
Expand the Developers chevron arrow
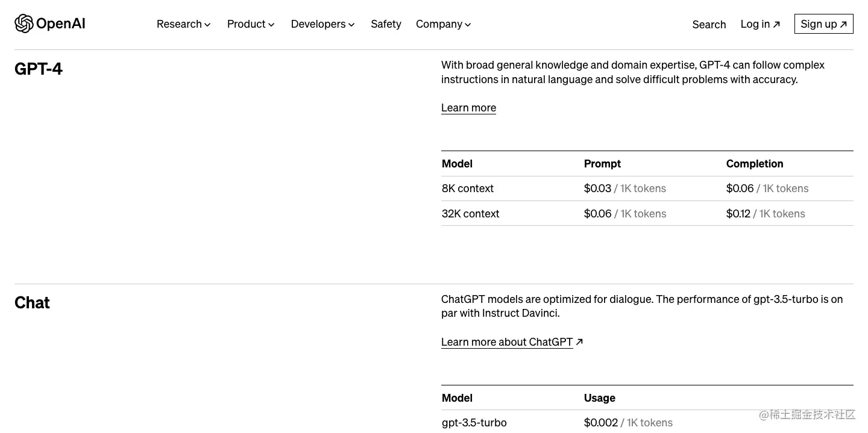point(351,25)
